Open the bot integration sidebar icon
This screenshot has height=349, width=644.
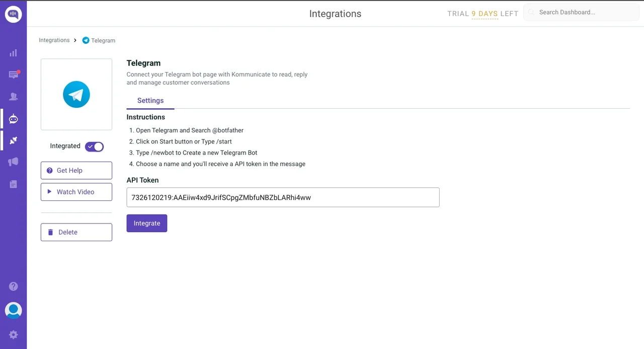13,119
